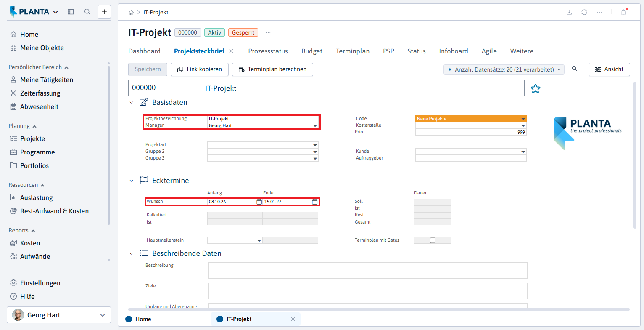The width and height of the screenshot is (644, 330).
Task: Collapse the Ecktermine section
Action: coord(131,181)
